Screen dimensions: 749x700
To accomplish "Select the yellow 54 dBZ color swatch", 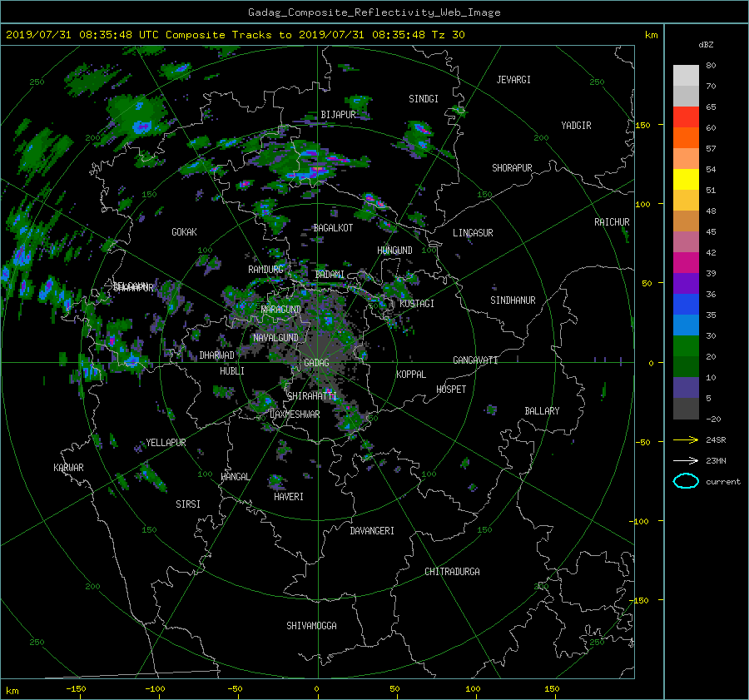I will (686, 179).
